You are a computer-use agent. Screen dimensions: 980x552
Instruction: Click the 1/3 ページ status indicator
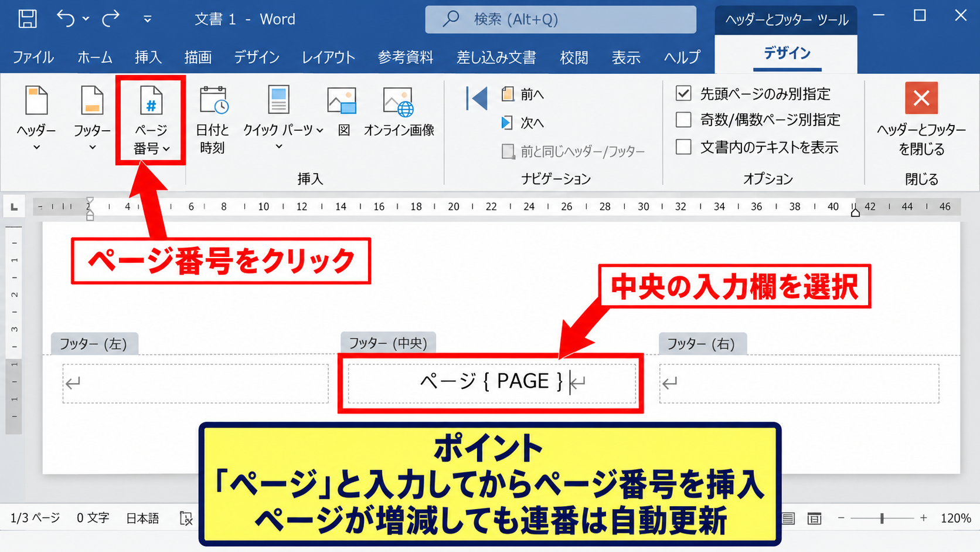[x=35, y=518]
